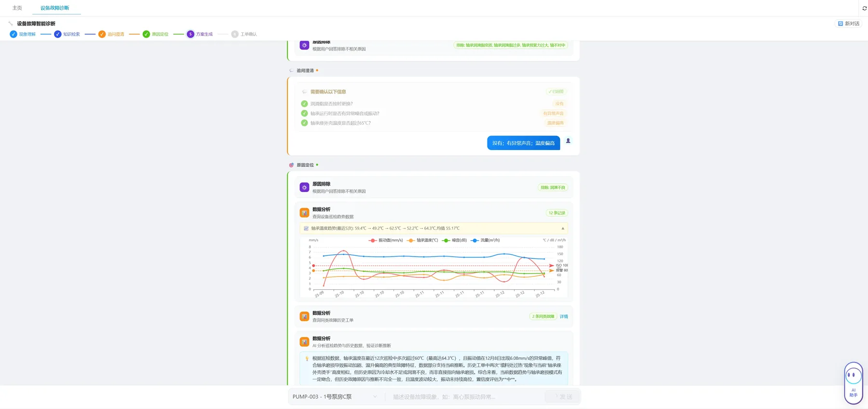Go to step 5 方案生成

[200, 34]
